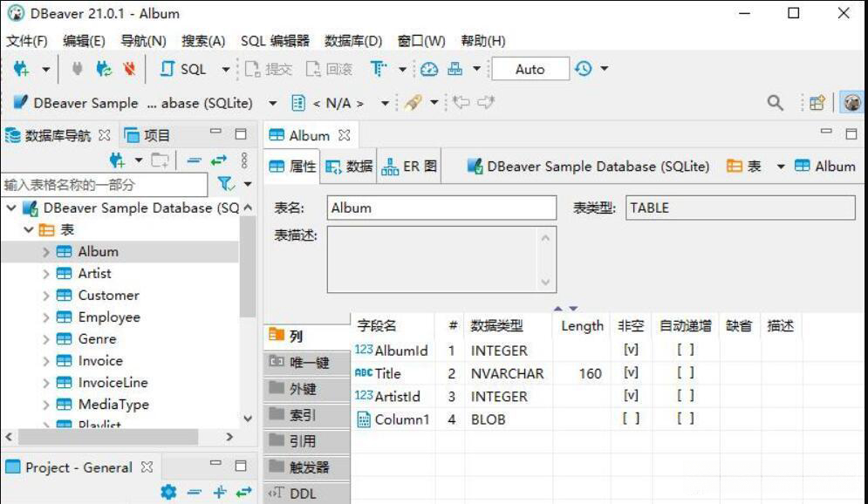The width and height of the screenshot is (868, 504).
Task: Click the 提交 commit button
Action: tap(269, 69)
